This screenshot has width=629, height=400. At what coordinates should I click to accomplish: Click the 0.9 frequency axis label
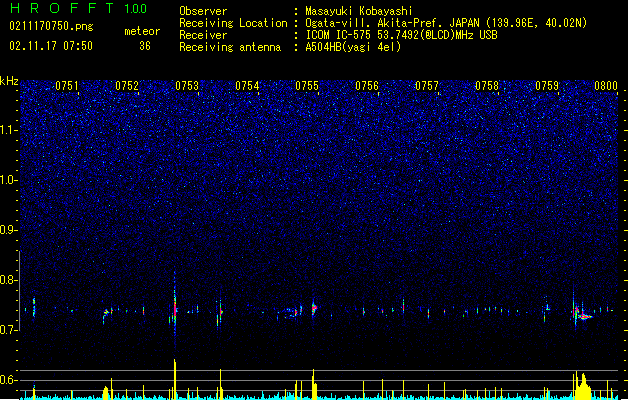(x=9, y=230)
